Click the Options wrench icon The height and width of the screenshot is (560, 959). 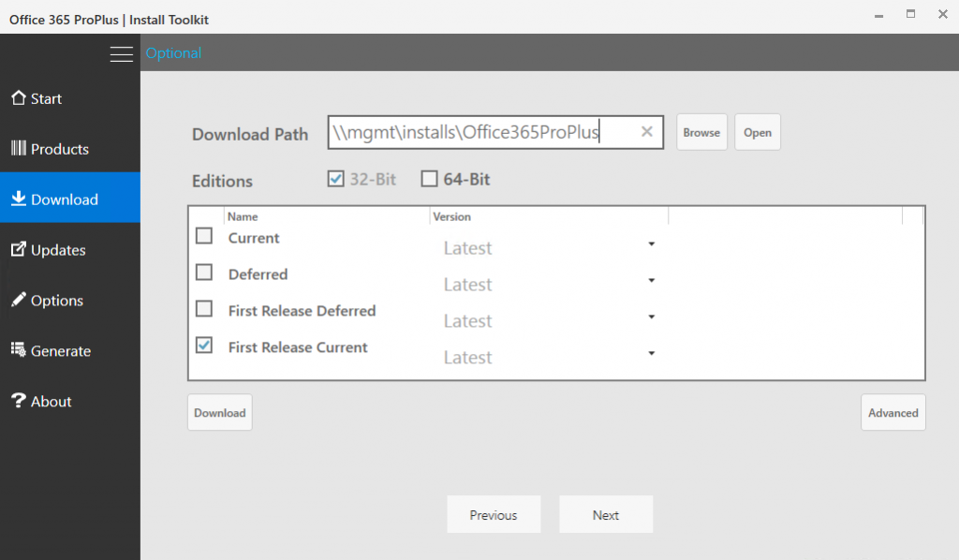coord(20,300)
